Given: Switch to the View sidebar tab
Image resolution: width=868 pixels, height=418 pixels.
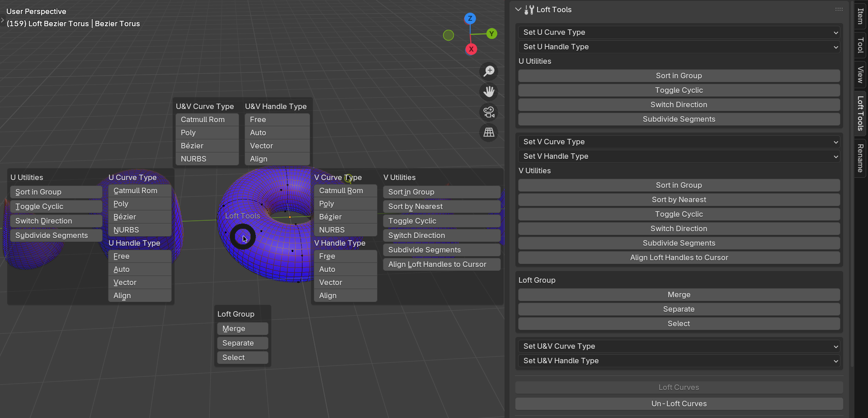Looking at the screenshot, I should tap(860, 75).
